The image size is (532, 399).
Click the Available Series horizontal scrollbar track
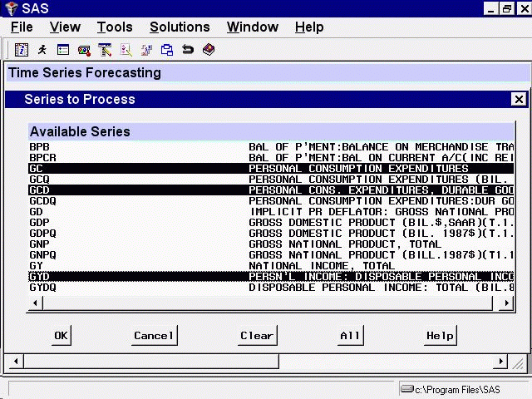click(x=268, y=303)
